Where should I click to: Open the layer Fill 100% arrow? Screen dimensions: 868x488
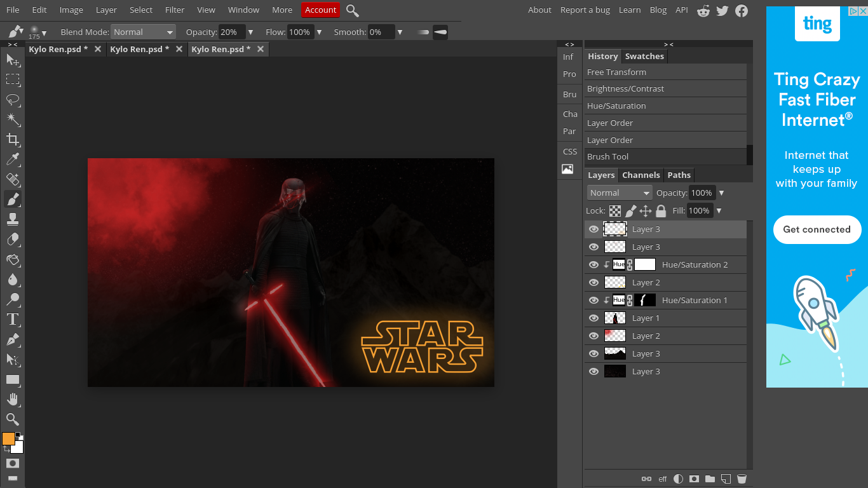pyautogui.click(x=719, y=211)
